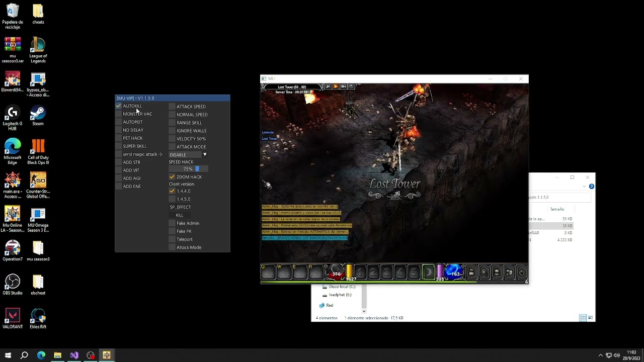Image resolution: width=644 pixels, height=362 pixels.
Task: Open the VALORANT desktop shortcut
Action: (13, 318)
